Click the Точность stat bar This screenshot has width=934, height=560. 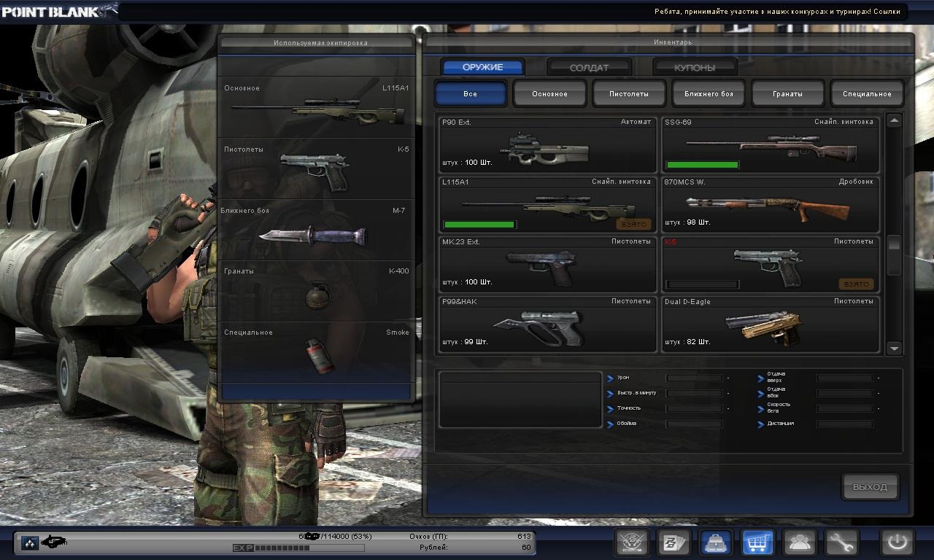695,408
